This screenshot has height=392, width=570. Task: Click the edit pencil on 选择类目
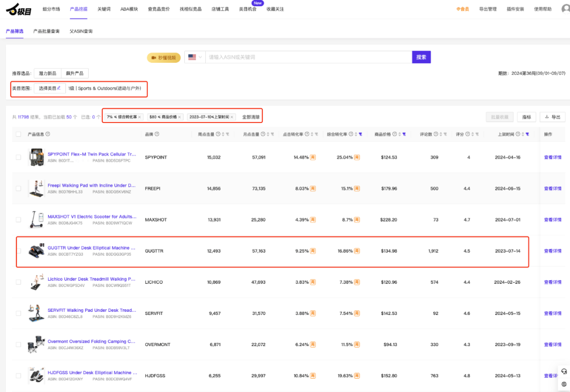(x=59, y=88)
